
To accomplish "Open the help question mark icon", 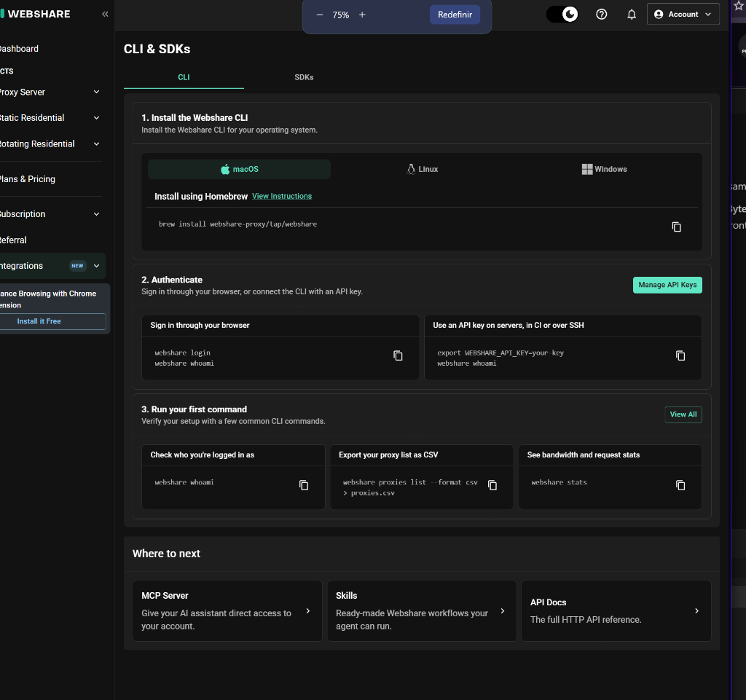I will [x=601, y=15].
